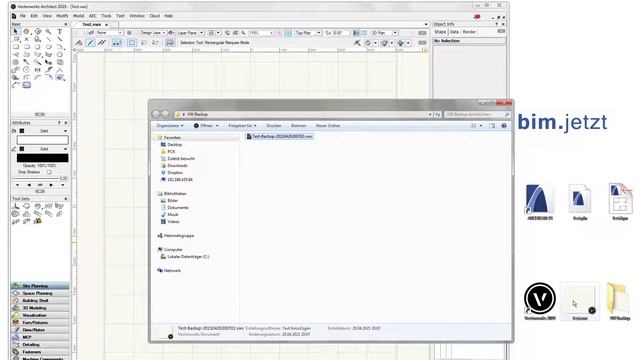The height and width of the screenshot is (360, 640).
Task: Click the Lasso Marquee mode icon
Action: click(144, 42)
